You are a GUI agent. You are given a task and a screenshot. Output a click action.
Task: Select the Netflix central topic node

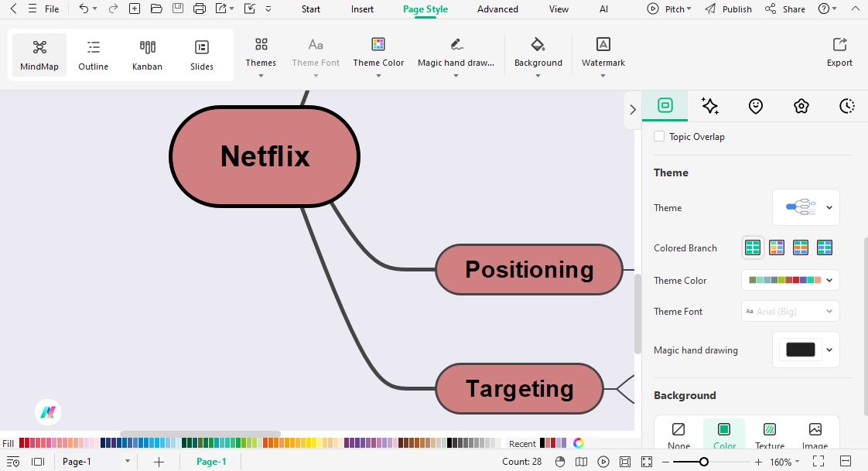click(x=265, y=157)
